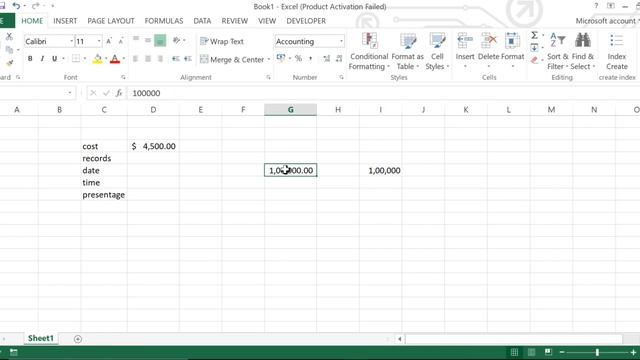Click the Decrease Indent icon
Viewport: 640px width, 360px height.
176,59
